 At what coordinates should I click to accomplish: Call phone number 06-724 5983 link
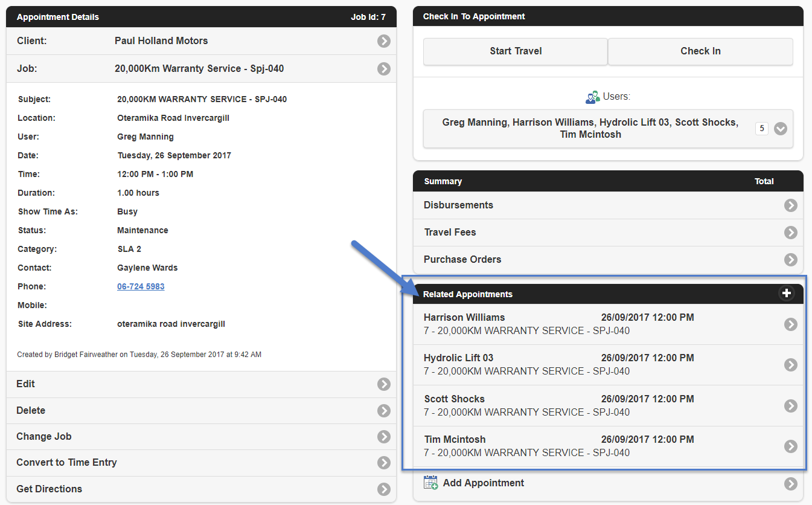tap(141, 286)
